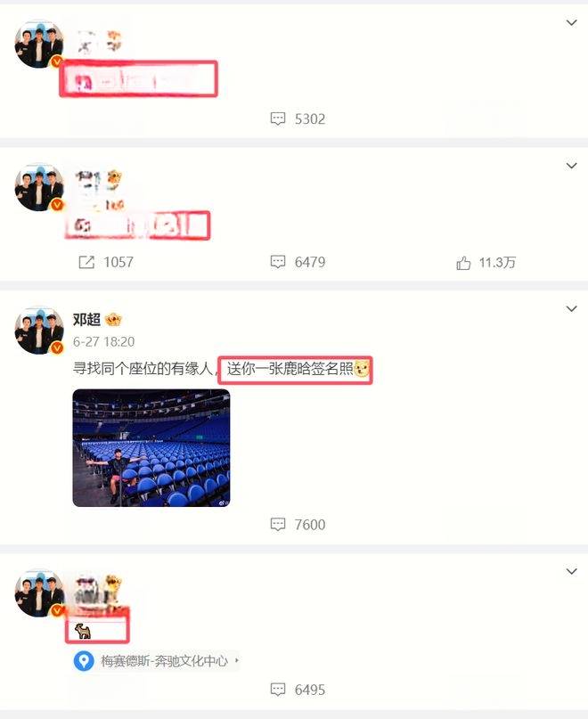Screen dimensions: 588x719
Task: Click the crown badge next to 邓超
Action: coord(113,319)
